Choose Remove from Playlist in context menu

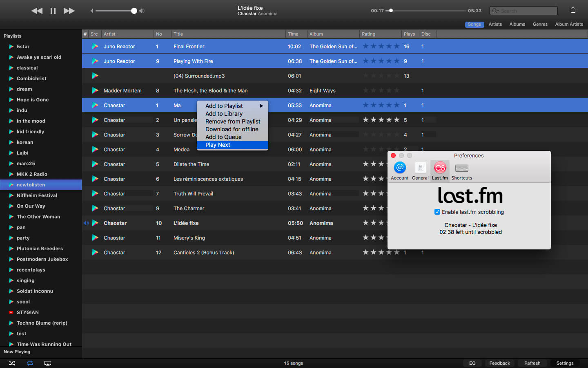tap(232, 121)
